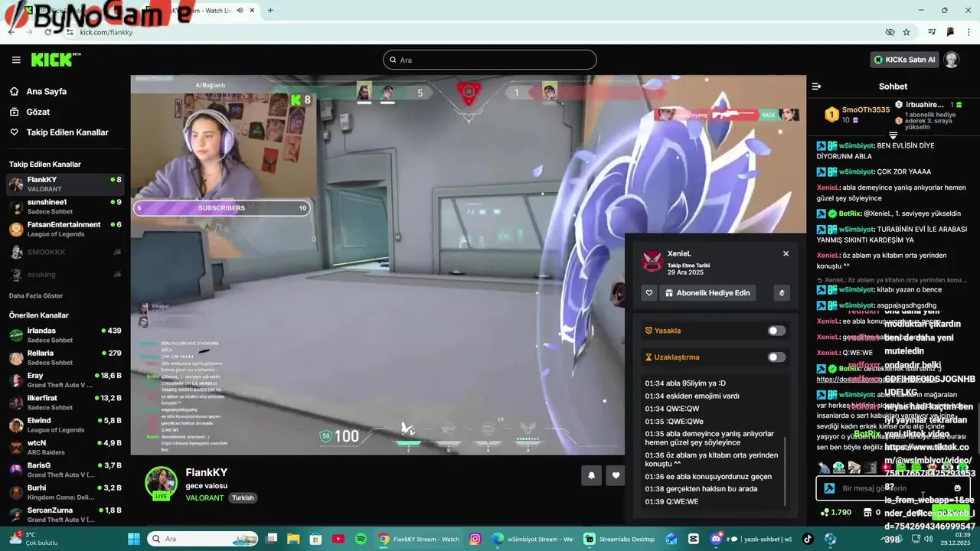This screenshot has height=551, width=980.
Task: Open YouTube from the taskbar
Action: point(338,539)
